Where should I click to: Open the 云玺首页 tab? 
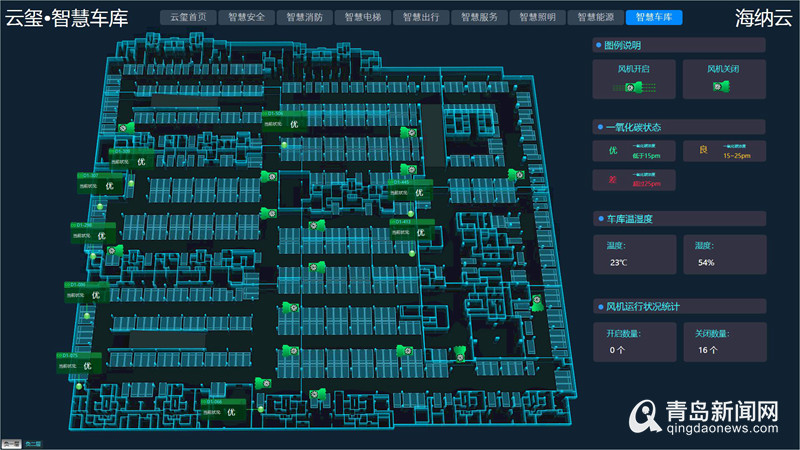pyautogui.click(x=188, y=17)
